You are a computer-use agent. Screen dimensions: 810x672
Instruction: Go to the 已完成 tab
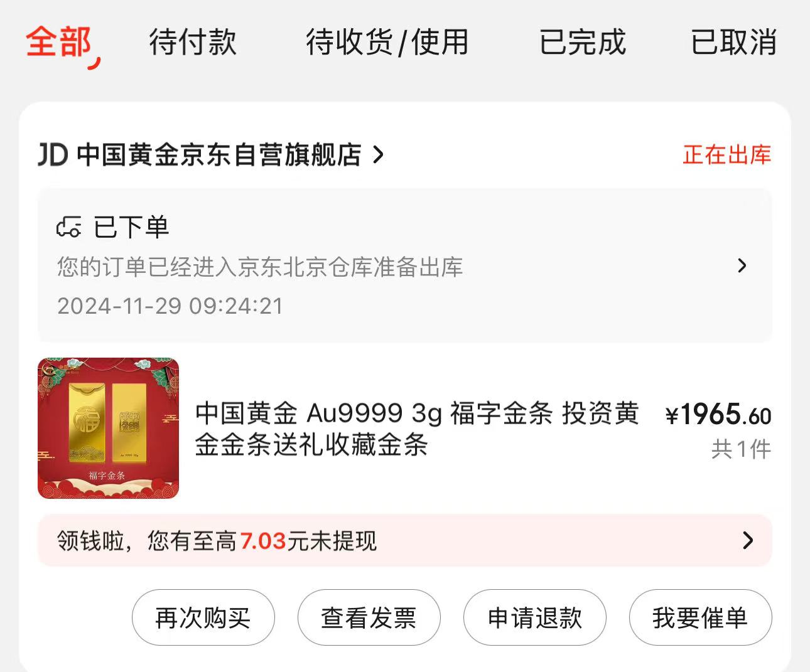point(583,43)
